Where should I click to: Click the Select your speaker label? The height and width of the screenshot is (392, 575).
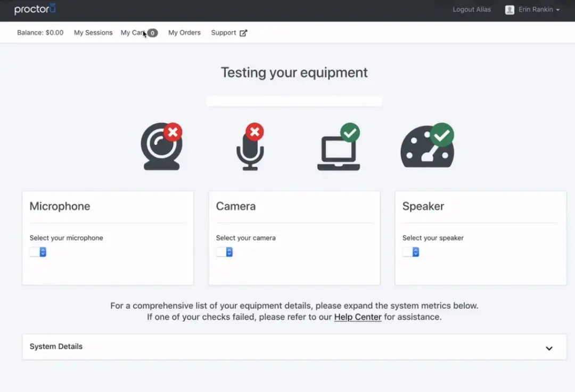433,238
